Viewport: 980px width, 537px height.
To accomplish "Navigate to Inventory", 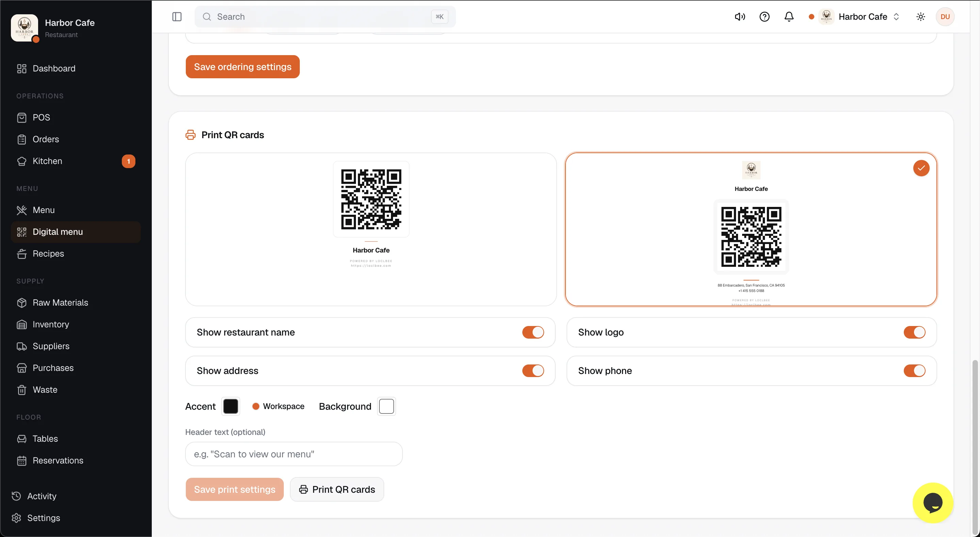I will [x=76, y=324].
